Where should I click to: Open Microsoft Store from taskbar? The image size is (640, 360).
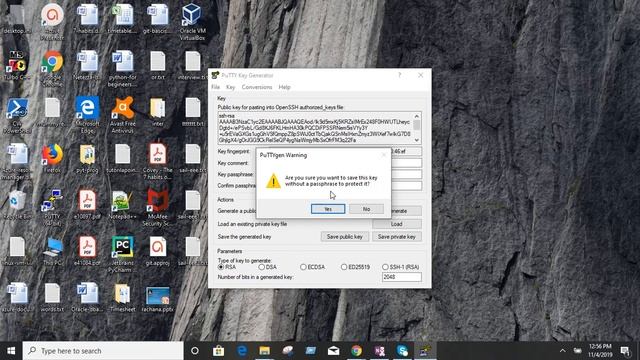(218, 351)
